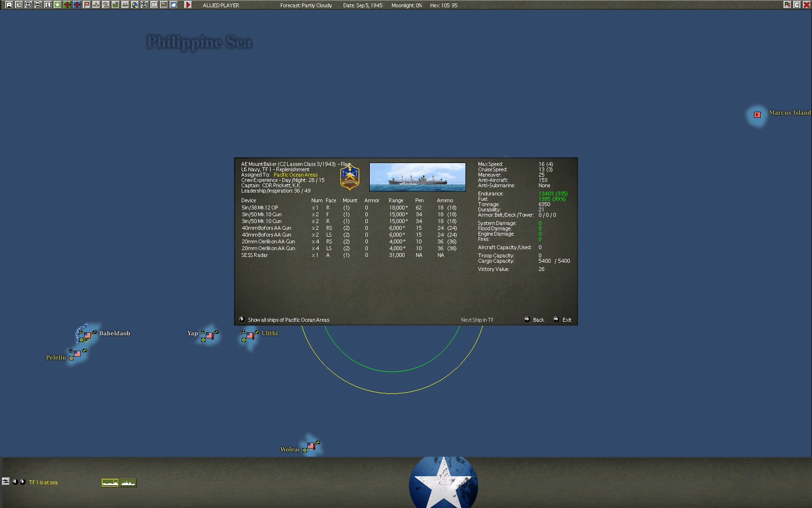The width and height of the screenshot is (812, 508).
Task: Open the document list icon in toolbar
Action: (18, 5)
